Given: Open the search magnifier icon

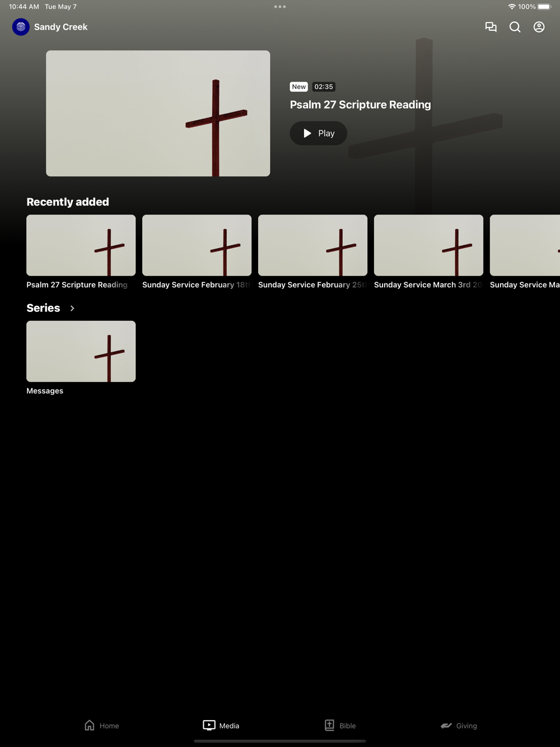Looking at the screenshot, I should (515, 27).
